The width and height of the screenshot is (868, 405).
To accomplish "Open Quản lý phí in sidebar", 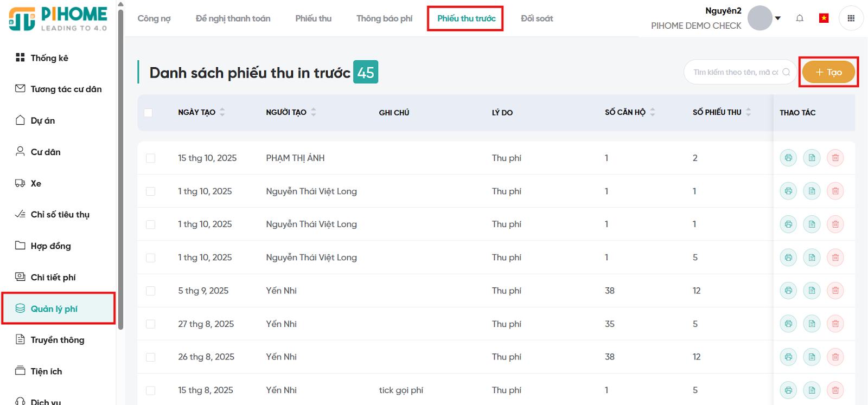I will (54, 308).
